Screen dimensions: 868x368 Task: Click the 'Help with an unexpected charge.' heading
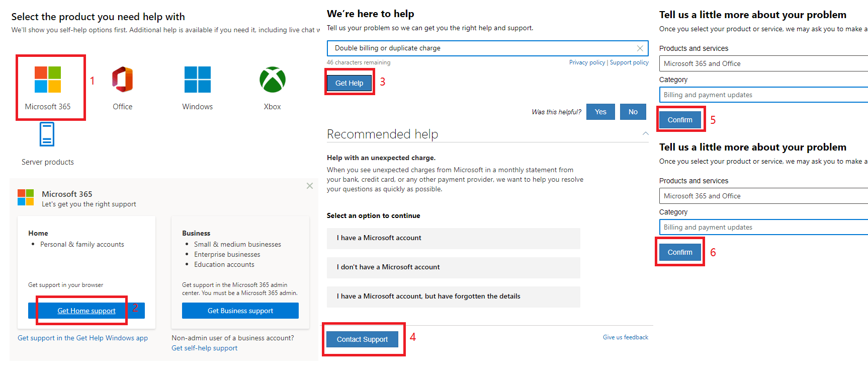tap(381, 158)
